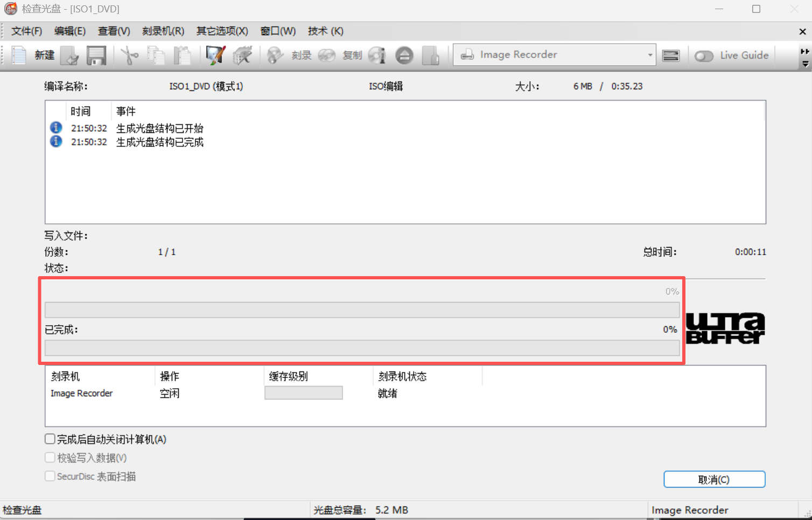This screenshot has width=812, height=520.
Task: Open the cover designer paintbrush icon
Action: [215, 55]
